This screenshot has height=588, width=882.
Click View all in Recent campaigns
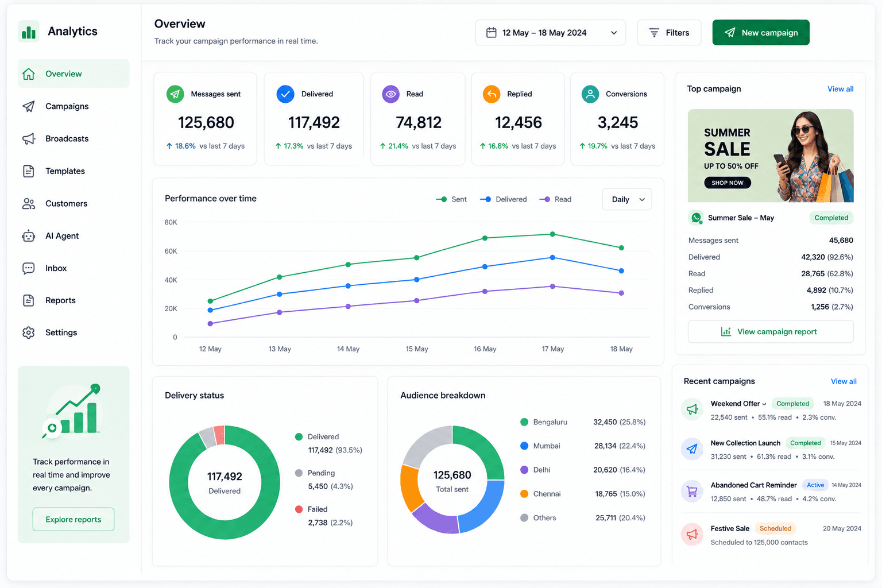point(844,381)
